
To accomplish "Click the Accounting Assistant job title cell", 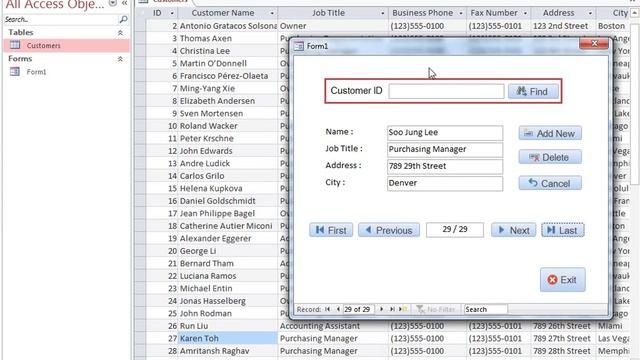I will tap(333, 326).
